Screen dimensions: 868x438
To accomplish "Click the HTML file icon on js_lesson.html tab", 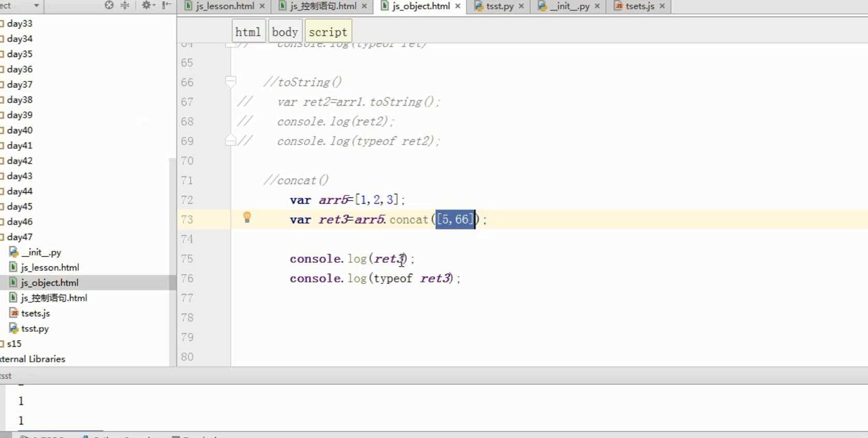I will (x=189, y=6).
